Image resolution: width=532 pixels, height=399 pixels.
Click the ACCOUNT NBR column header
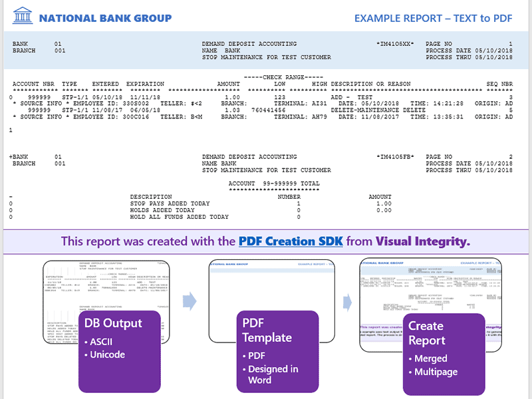(x=33, y=84)
